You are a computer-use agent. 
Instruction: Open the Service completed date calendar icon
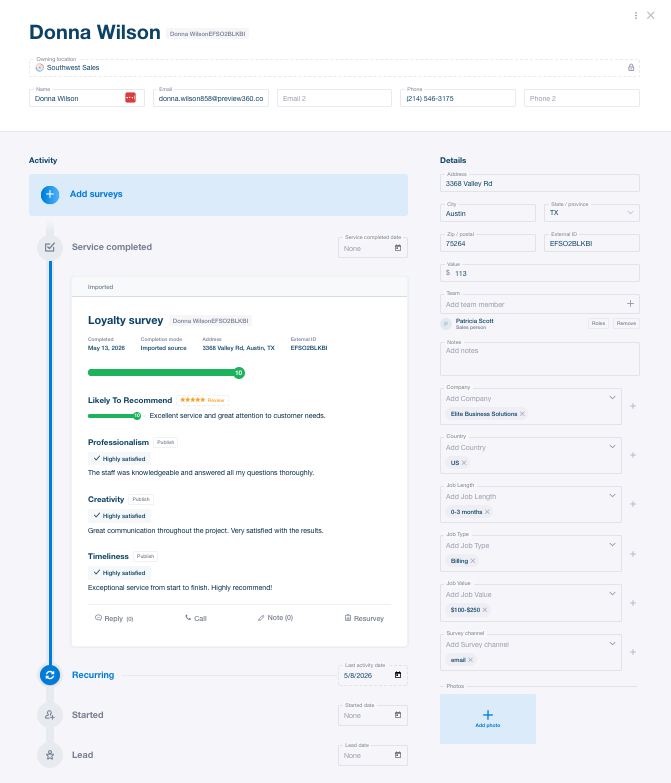pos(398,248)
